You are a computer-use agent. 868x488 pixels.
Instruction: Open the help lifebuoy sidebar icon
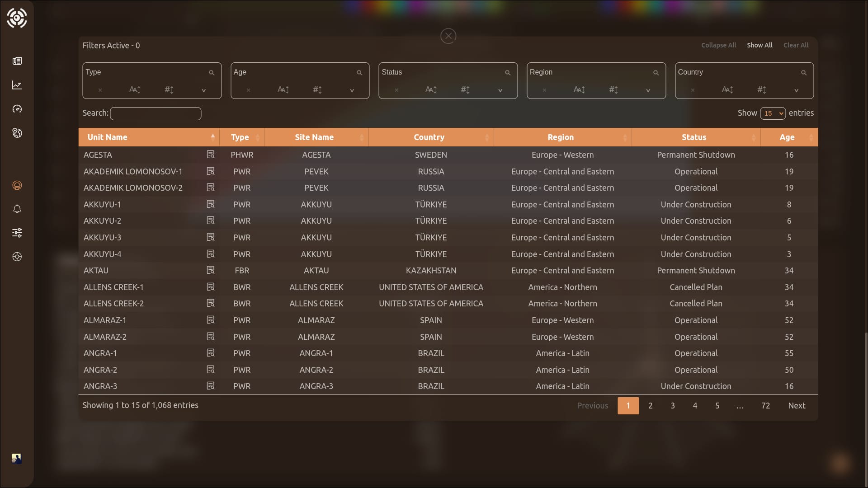(x=17, y=257)
